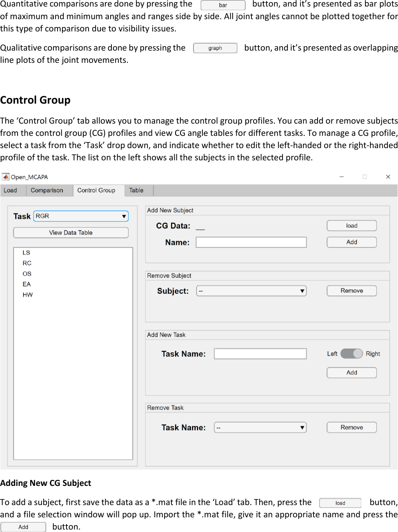Click the inline Add button at the bottom

point(23,527)
